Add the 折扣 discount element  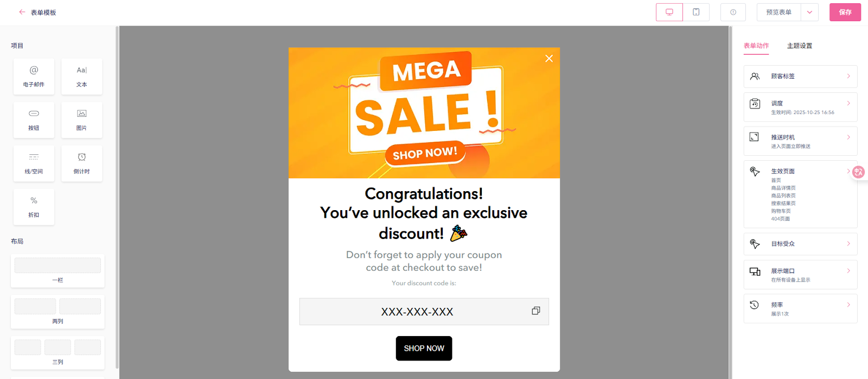(x=34, y=207)
